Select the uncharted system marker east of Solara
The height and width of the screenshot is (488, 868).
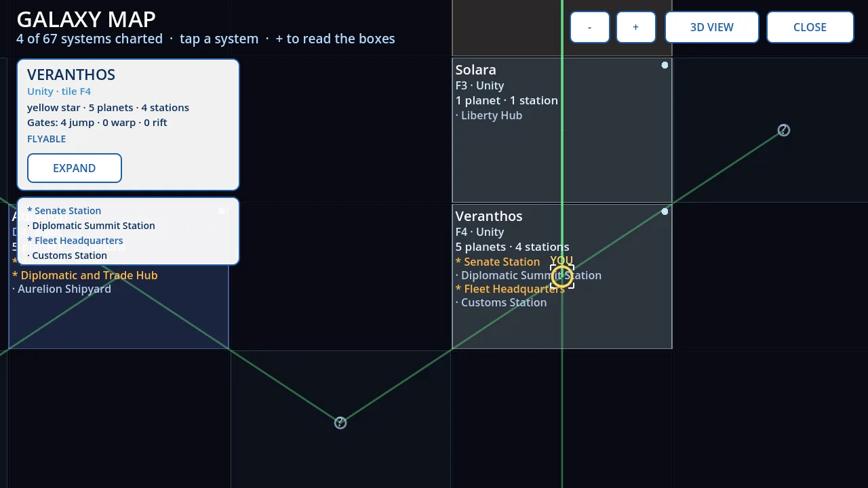pyautogui.click(x=783, y=130)
